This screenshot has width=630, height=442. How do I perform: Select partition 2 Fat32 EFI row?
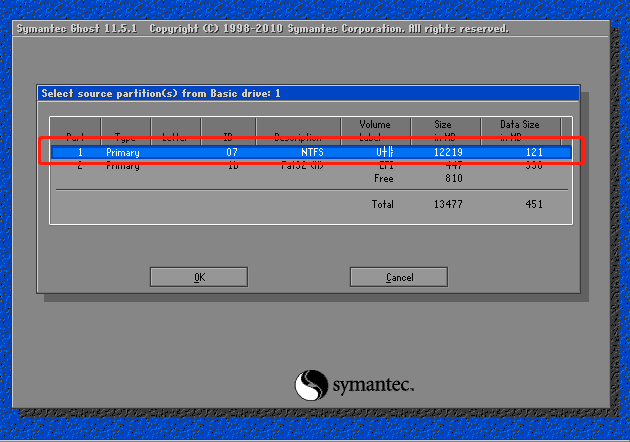(x=310, y=166)
